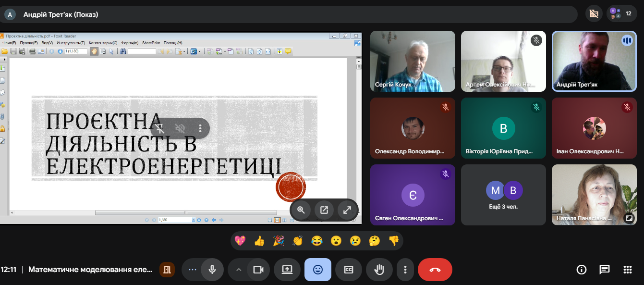Expand audio settings chevron arrow

(238, 270)
